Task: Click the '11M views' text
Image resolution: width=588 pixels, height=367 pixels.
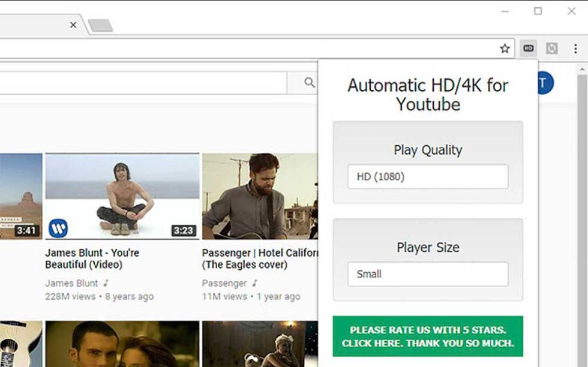Action: [224, 296]
